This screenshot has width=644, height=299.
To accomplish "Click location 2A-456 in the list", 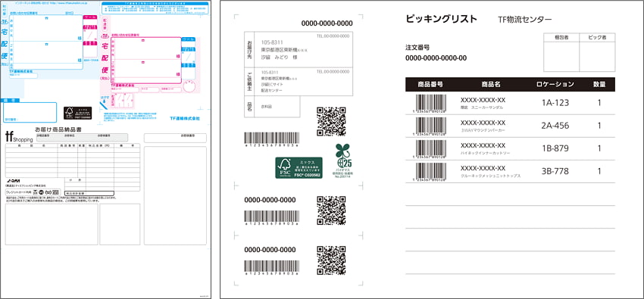I will click(555, 126).
